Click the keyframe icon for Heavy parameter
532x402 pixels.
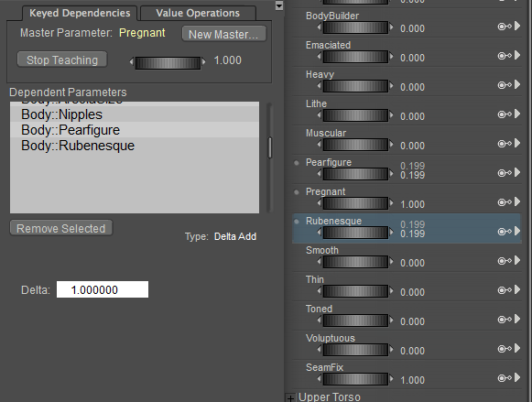point(505,85)
